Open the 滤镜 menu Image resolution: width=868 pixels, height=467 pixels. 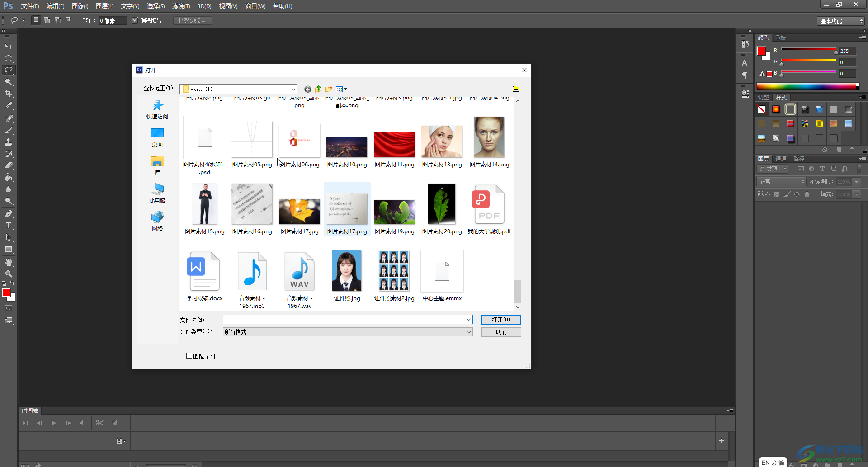[181, 6]
